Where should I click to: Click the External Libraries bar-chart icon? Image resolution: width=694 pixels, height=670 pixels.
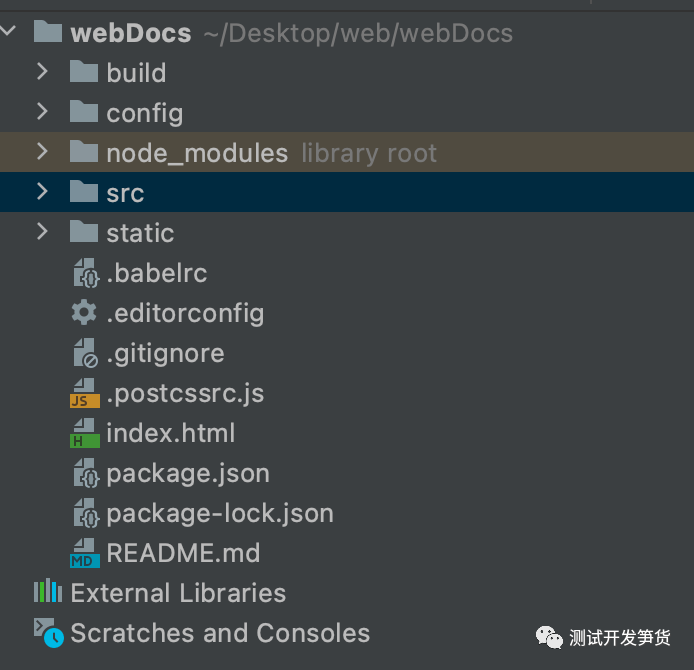click(48, 591)
